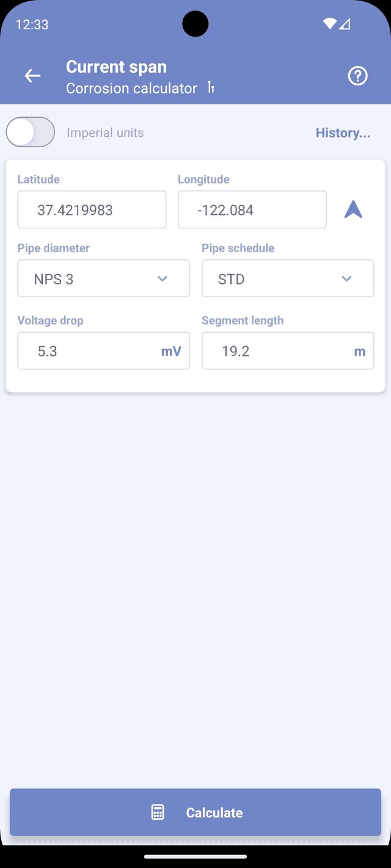Screen dimensions: 391x868
Task: Open the History link
Action: pyautogui.click(x=343, y=133)
